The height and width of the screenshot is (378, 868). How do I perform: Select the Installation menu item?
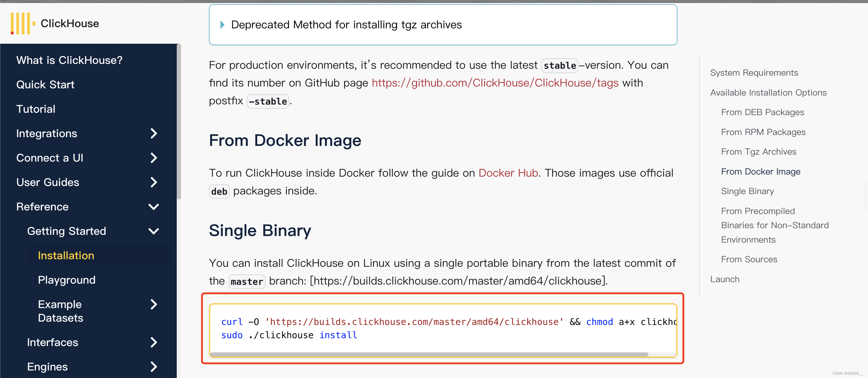[x=66, y=255]
